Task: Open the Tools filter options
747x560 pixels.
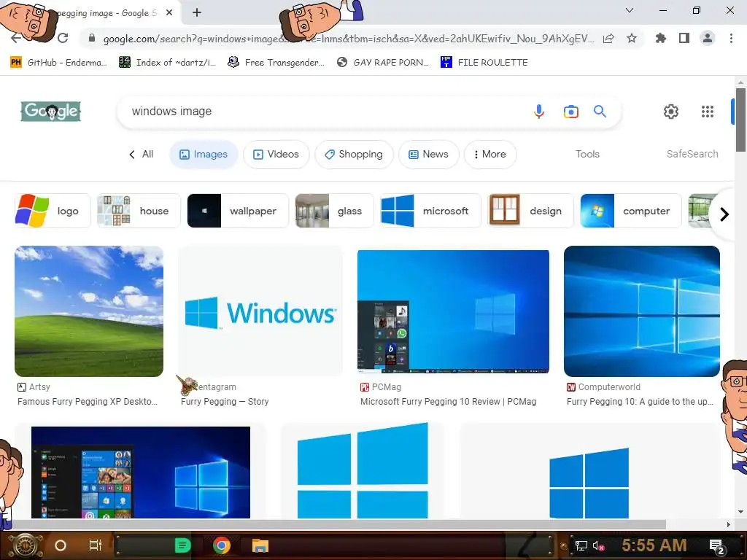Action: point(587,155)
